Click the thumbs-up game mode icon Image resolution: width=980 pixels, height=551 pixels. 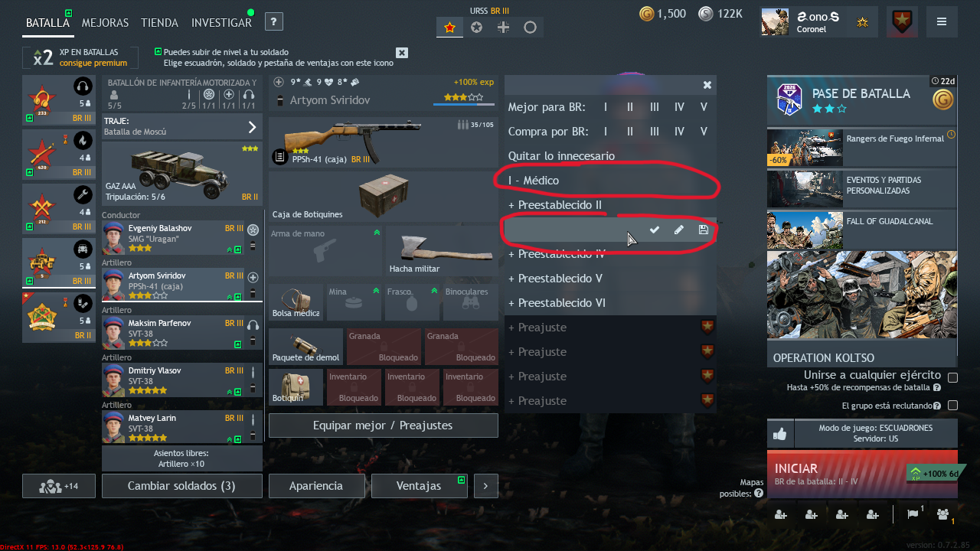point(780,434)
